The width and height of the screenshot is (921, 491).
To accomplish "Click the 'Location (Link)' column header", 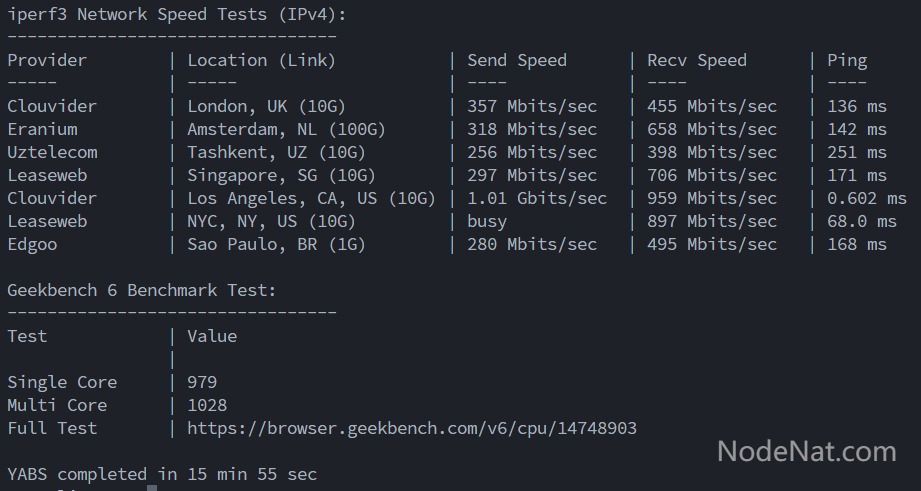I will click(x=261, y=60).
